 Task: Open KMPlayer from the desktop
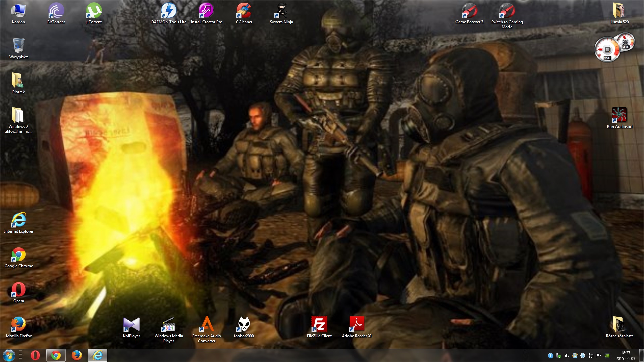131,327
